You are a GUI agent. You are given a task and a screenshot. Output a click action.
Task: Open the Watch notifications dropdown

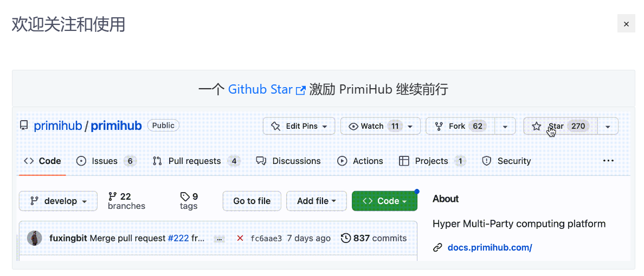pyautogui.click(x=380, y=126)
